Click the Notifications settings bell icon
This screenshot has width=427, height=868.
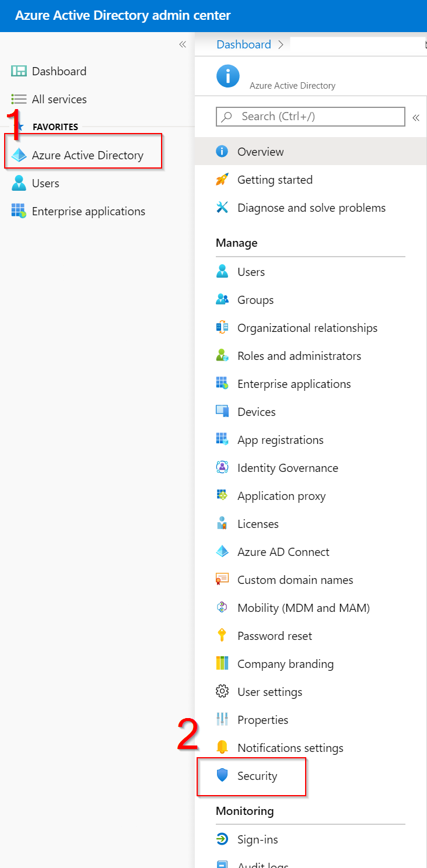[x=222, y=748]
